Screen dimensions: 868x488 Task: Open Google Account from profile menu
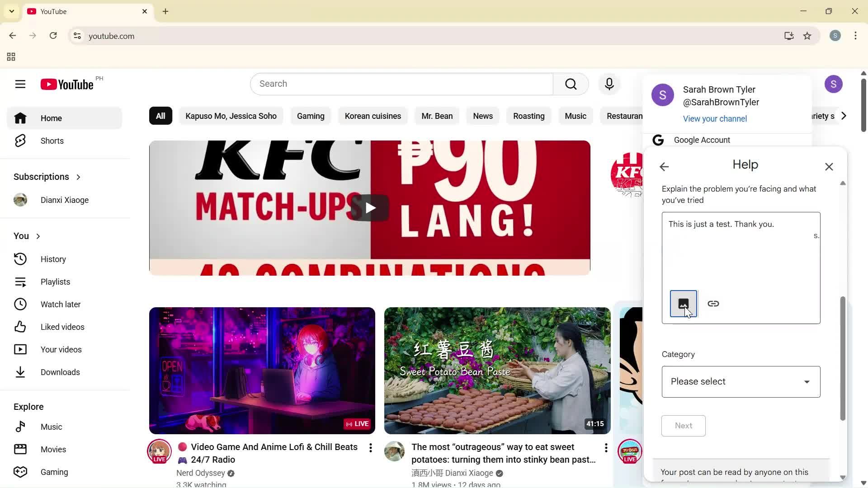[702, 140]
